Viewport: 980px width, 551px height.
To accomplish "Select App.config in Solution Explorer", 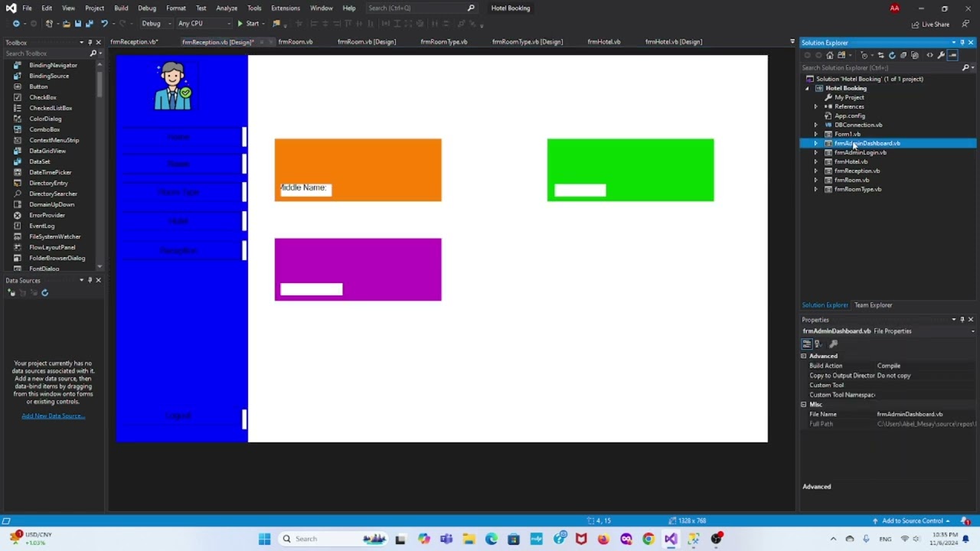I will click(x=850, y=116).
